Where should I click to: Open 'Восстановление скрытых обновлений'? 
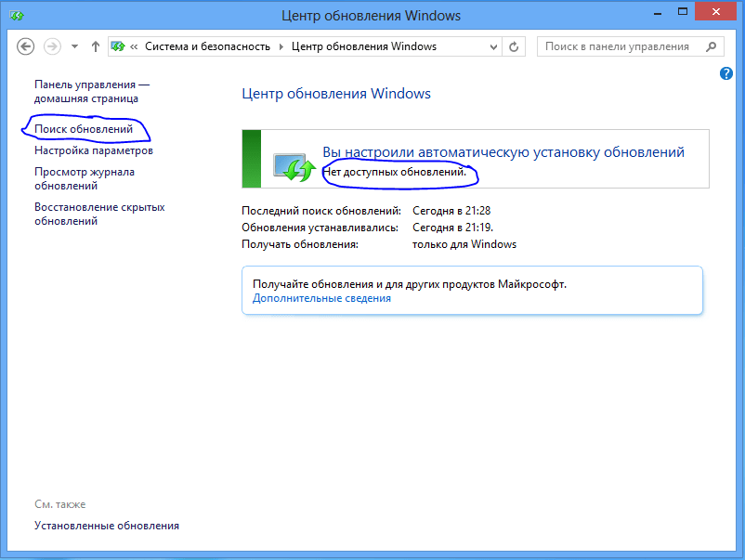pos(99,215)
